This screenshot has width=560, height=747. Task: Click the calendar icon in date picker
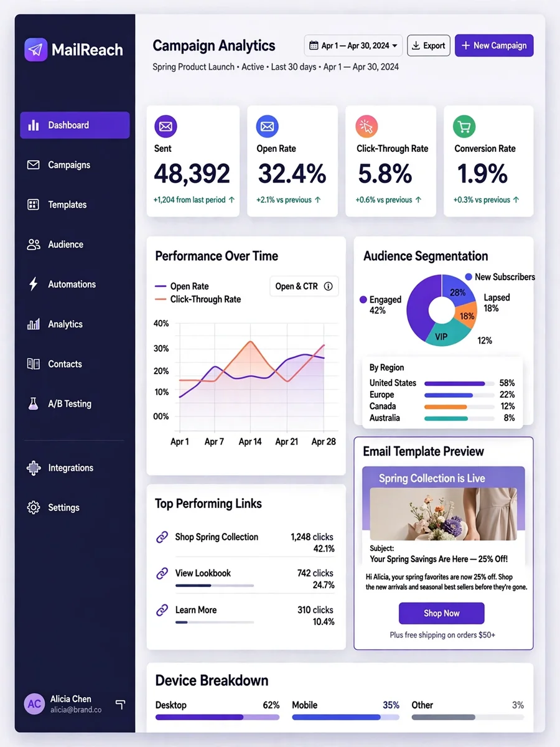click(314, 45)
